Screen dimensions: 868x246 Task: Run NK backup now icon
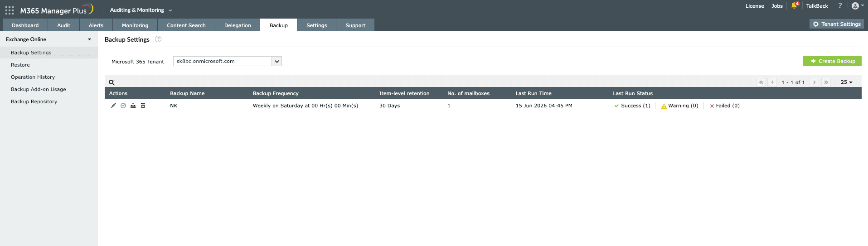coord(133,106)
